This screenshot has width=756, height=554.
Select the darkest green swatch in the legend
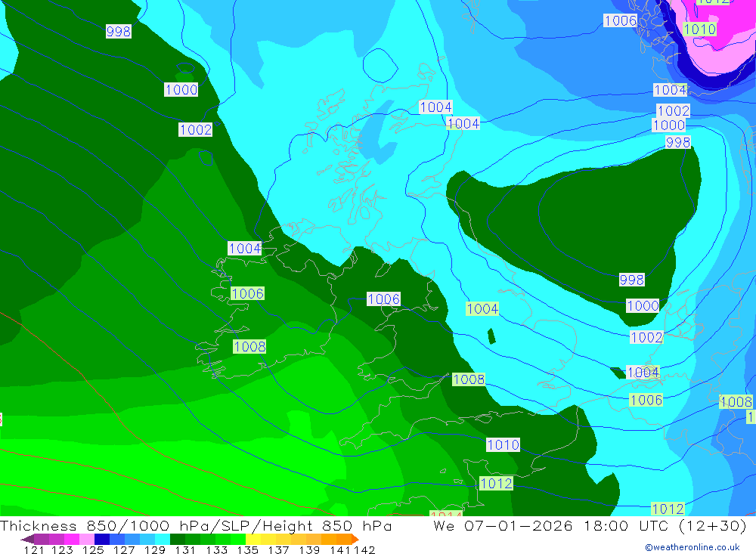178,539
